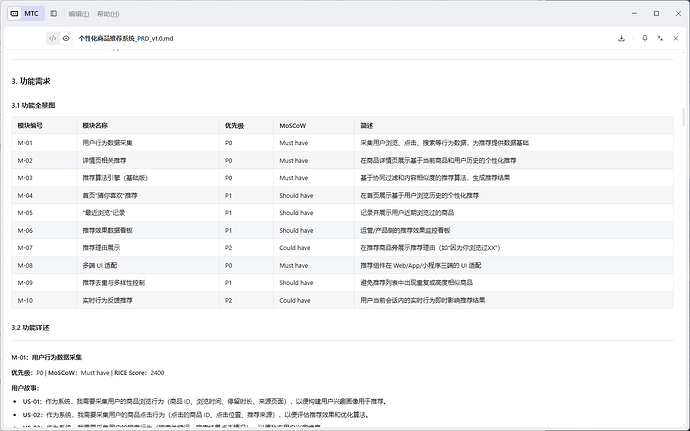Screen dimensions: 690x431
Task: Click Should have in the M-04 row
Action: click(x=296, y=195)
